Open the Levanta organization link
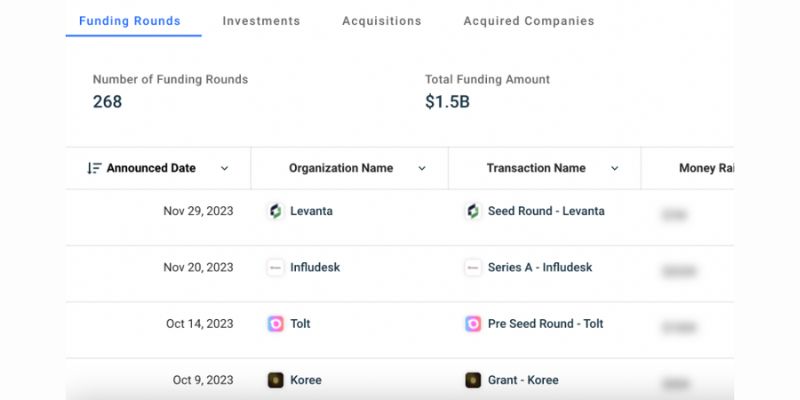Screen dimensions: 800x400 (x=311, y=211)
